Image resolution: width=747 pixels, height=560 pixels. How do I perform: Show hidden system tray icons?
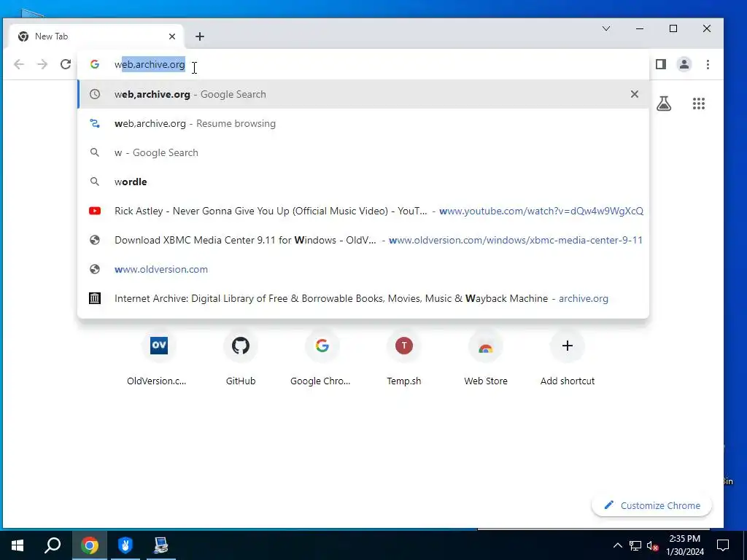coord(617,545)
